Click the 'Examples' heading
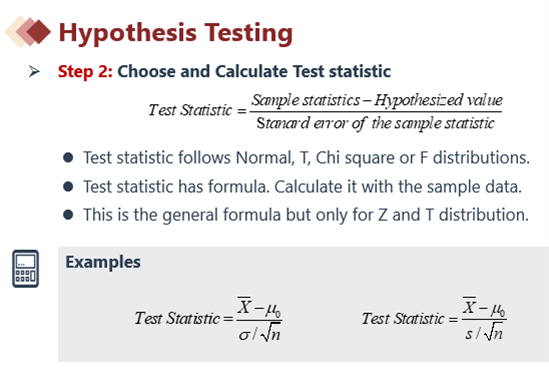The height and width of the screenshot is (368, 549). pyautogui.click(x=103, y=262)
